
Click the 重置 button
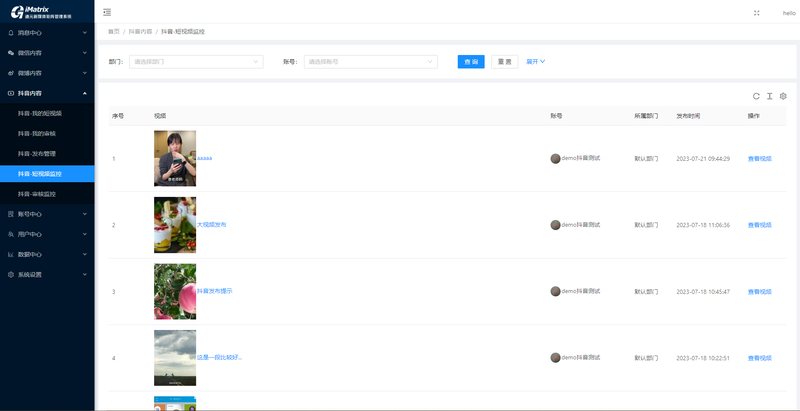pos(504,61)
